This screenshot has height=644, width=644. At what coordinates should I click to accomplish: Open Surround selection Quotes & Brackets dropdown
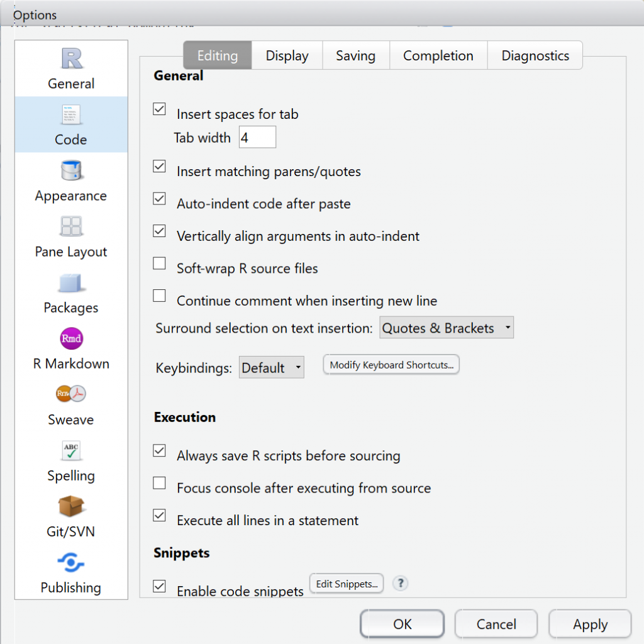pos(447,327)
